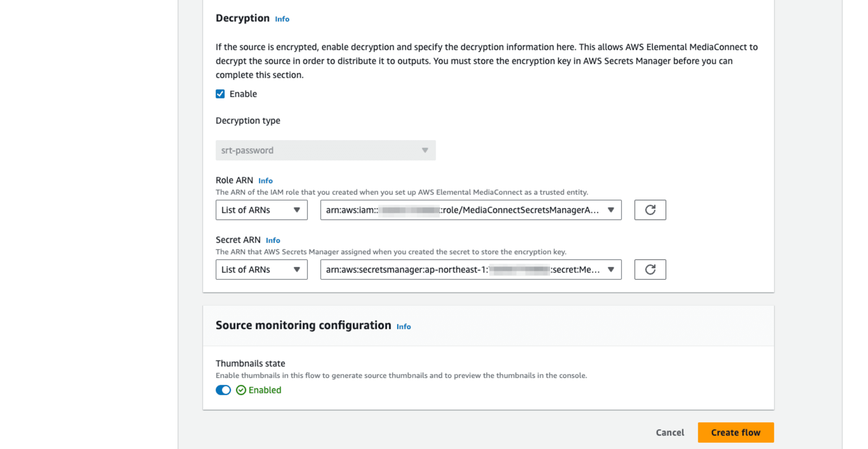Uncheck the Enable decryption checkbox
The height and width of the screenshot is (449, 868).
[x=220, y=94]
